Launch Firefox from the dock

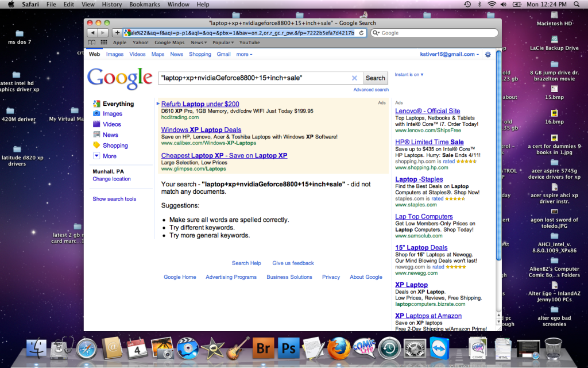tap(339, 348)
